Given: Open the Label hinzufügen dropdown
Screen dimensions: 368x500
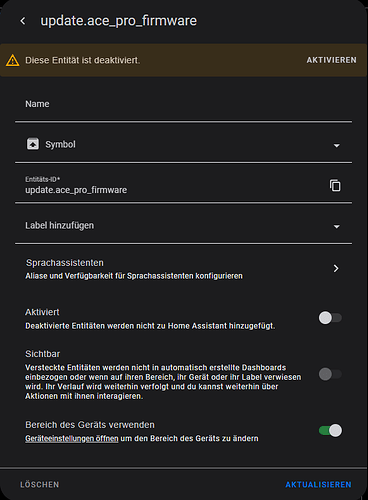Looking at the screenshot, I should tap(337, 227).
